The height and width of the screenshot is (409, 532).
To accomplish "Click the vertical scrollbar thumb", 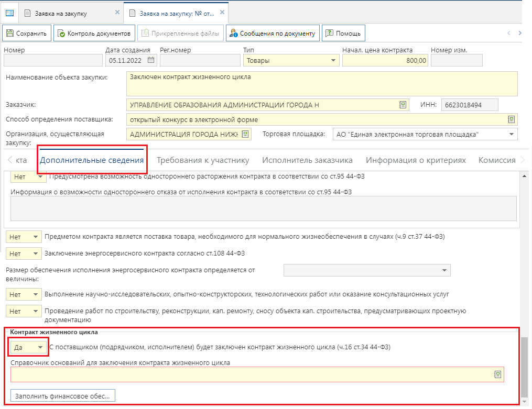I will (x=525, y=367).
